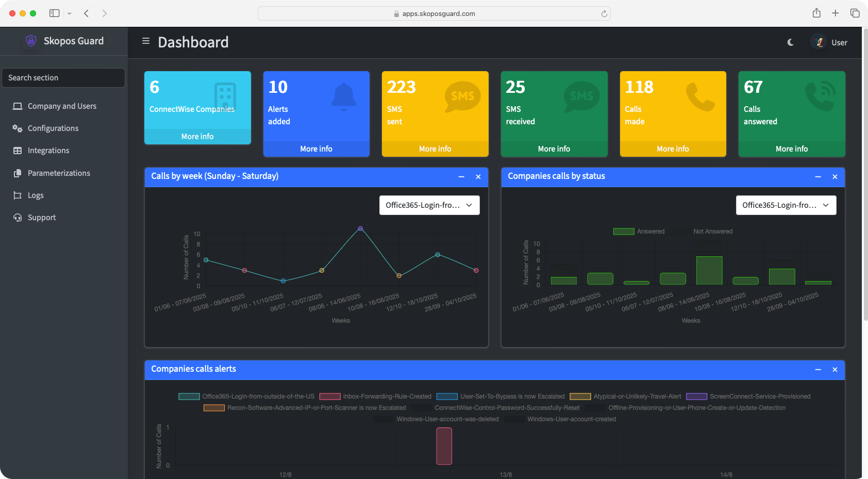Click the Skopos Guard shield logo
Image resolution: width=868 pixels, height=479 pixels.
pos(31,41)
